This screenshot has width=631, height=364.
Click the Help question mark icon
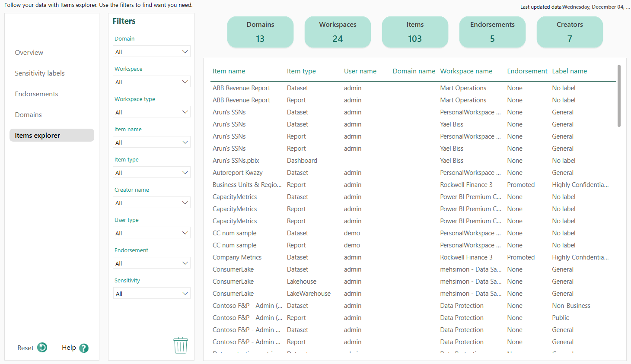tap(84, 348)
